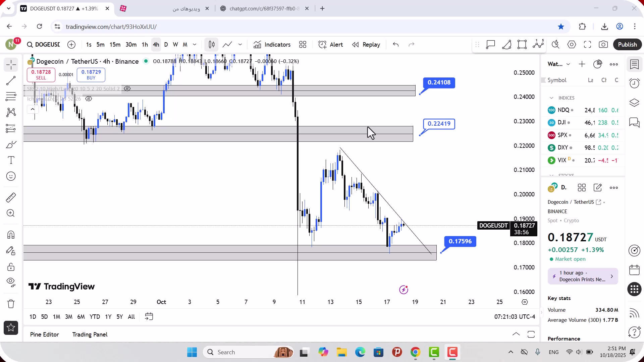Open the forecasting and measurement tools
The image size is (644, 362).
pos(11,128)
